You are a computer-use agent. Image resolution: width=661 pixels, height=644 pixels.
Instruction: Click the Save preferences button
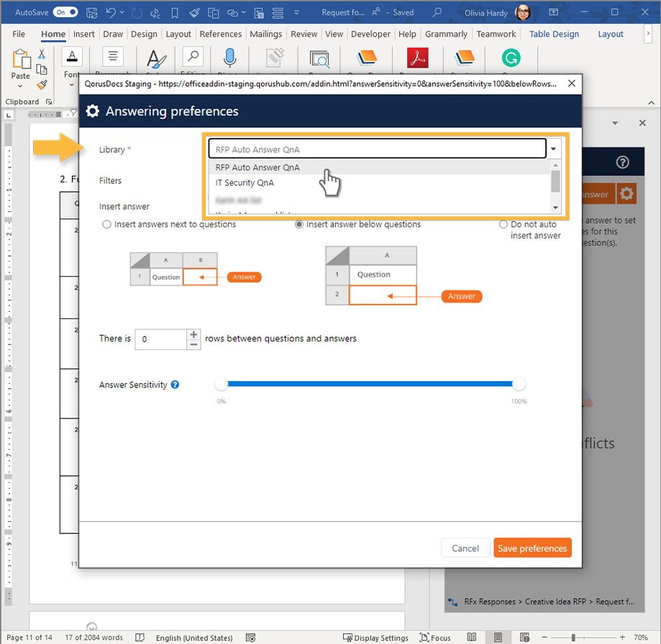point(532,548)
